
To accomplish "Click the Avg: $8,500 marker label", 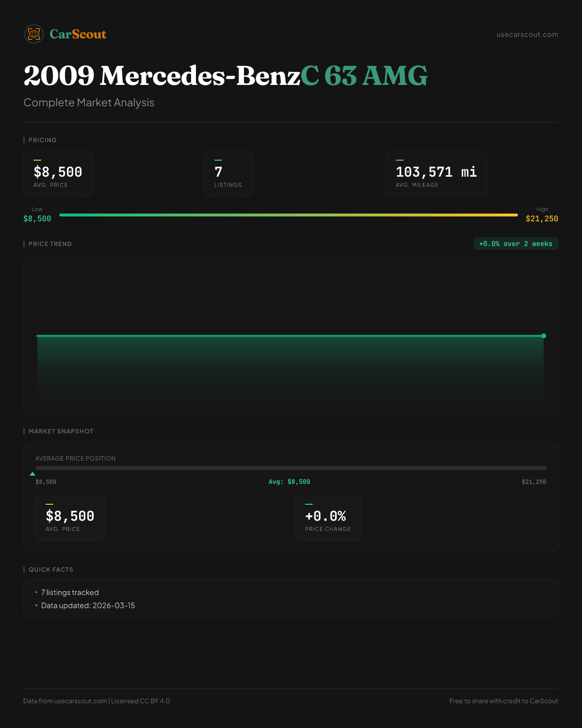I will [290, 482].
